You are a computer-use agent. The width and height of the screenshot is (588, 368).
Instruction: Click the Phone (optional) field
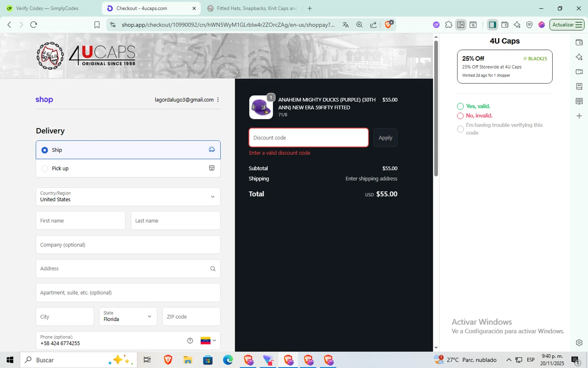tap(128, 341)
